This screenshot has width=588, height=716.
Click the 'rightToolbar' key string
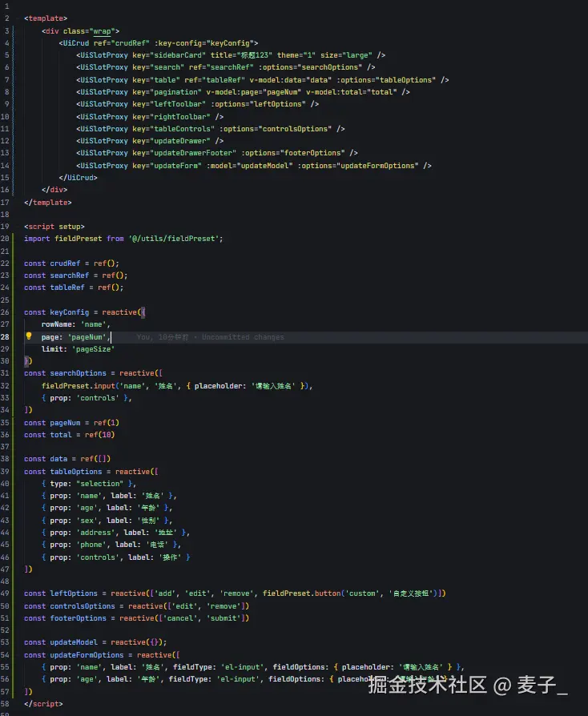point(180,116)
